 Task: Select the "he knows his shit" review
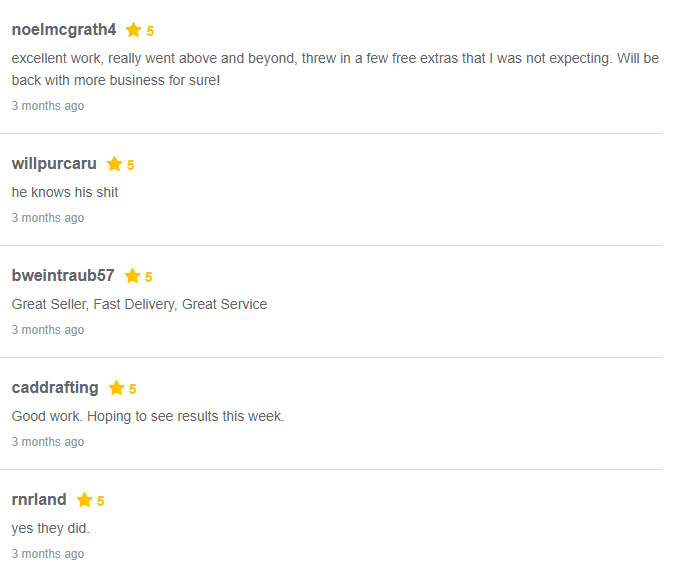(65, 192)
